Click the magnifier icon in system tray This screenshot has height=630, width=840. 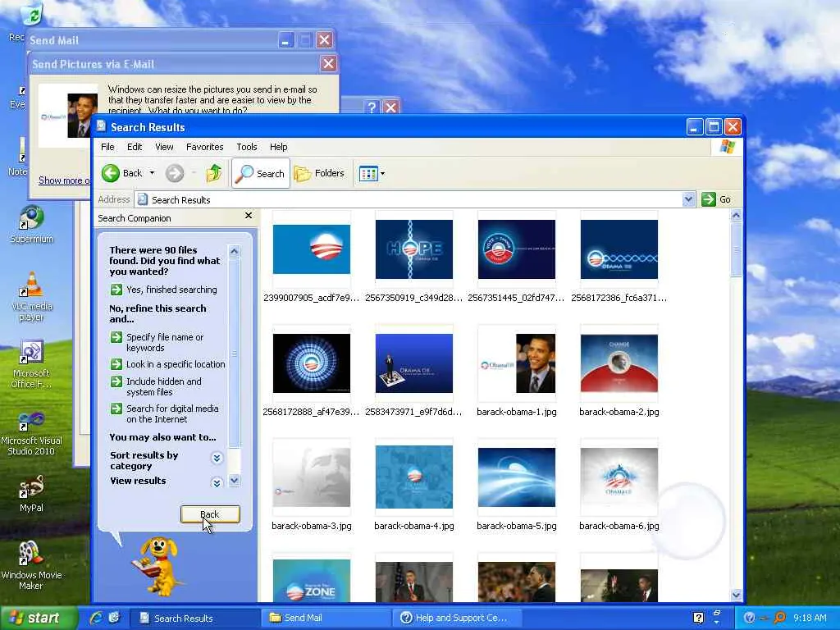(779, 619)
